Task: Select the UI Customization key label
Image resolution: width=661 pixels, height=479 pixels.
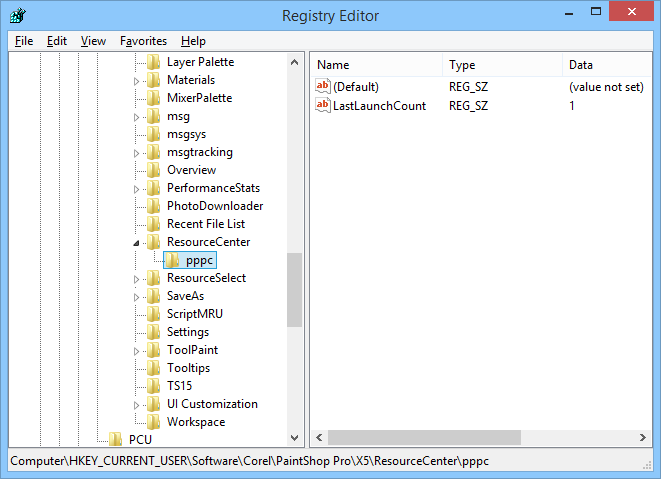Action: 212,404
